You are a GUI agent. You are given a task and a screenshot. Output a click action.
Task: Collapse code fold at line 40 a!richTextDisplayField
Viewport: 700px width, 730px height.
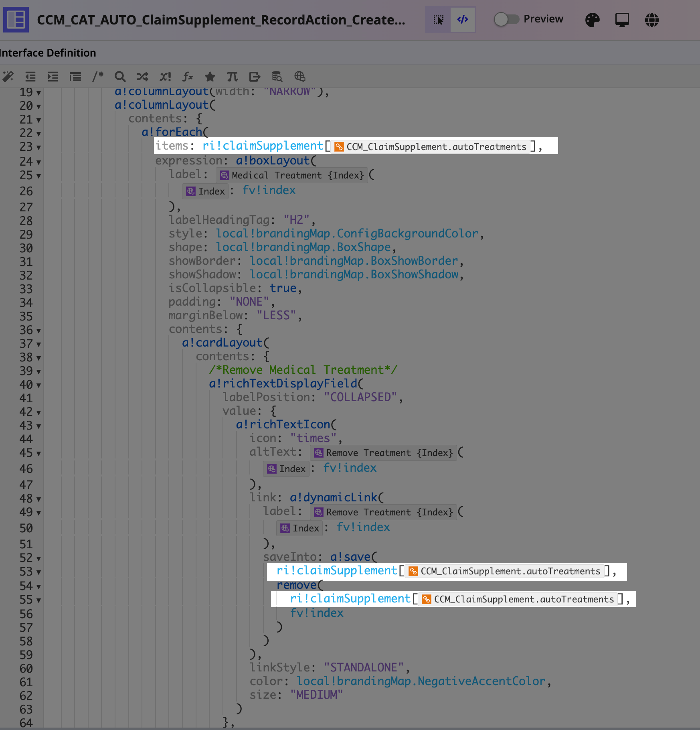pos(38,385)
